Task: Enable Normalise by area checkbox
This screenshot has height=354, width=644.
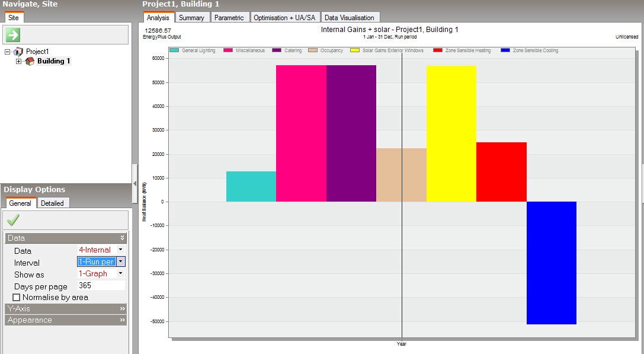Action: coord(17,297)
